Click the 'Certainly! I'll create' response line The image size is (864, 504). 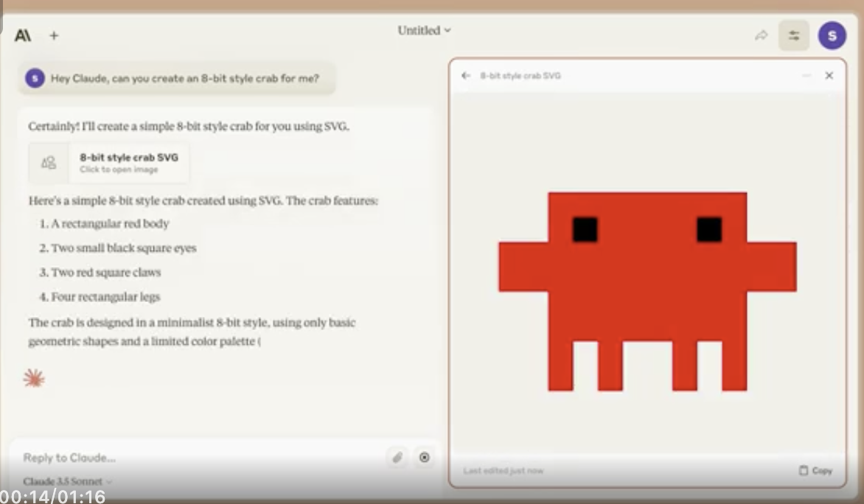tap(189, 126)
